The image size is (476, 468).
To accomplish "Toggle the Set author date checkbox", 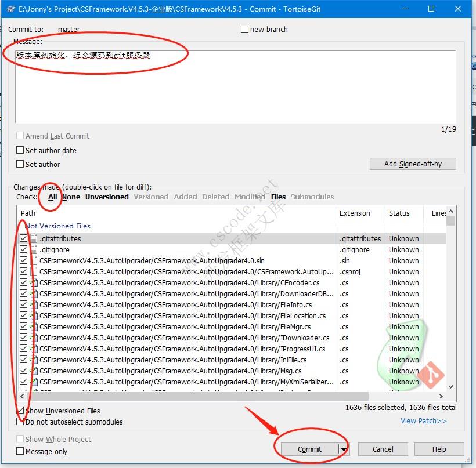I will coord(20,150).
